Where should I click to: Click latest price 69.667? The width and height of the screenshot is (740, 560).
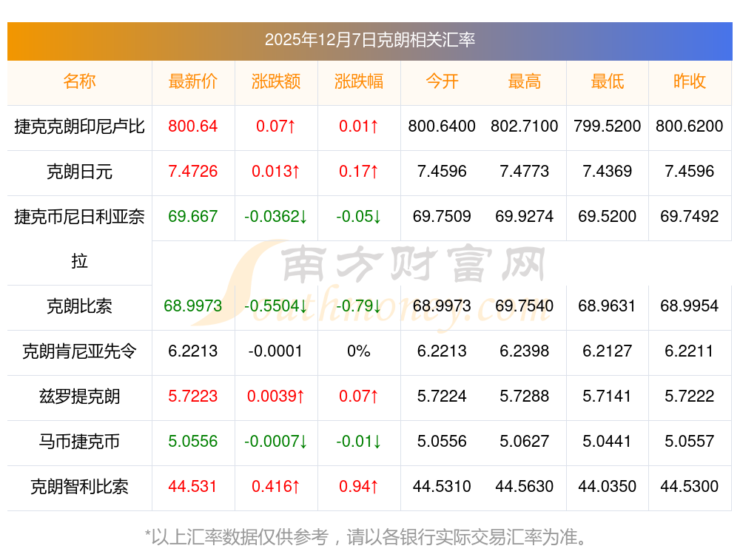click(x=193, y=217)
